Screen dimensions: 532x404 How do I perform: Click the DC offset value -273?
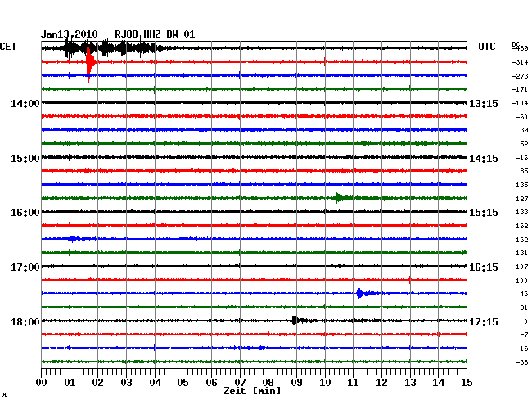tap(520, 76)
